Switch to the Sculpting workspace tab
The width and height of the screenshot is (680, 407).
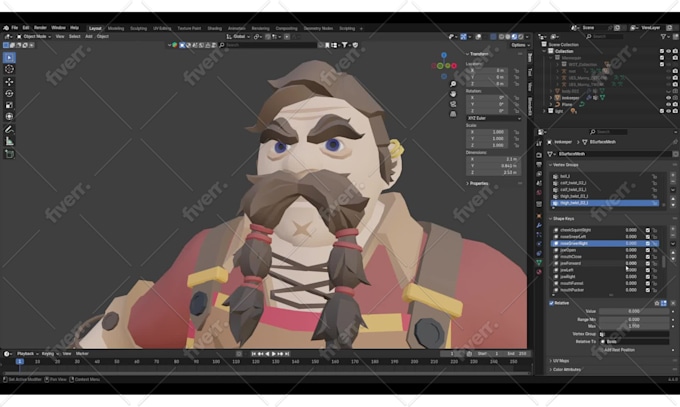(x=138, y=28)
